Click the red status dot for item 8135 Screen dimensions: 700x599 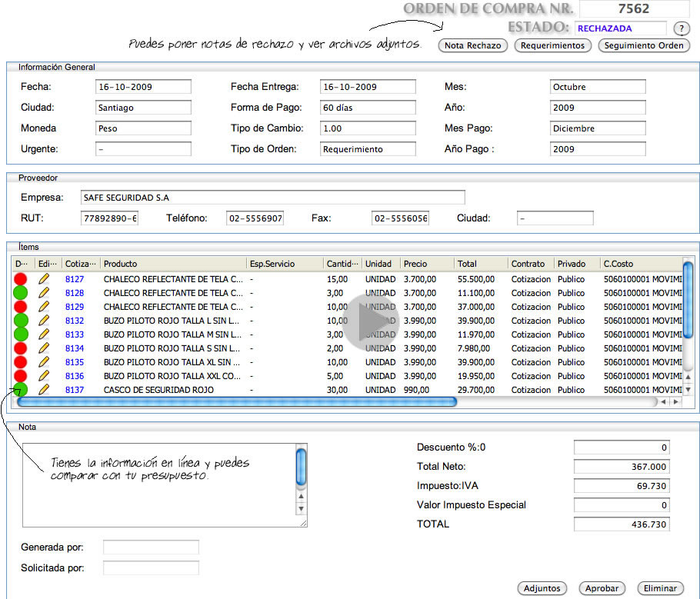click(21, 362)
